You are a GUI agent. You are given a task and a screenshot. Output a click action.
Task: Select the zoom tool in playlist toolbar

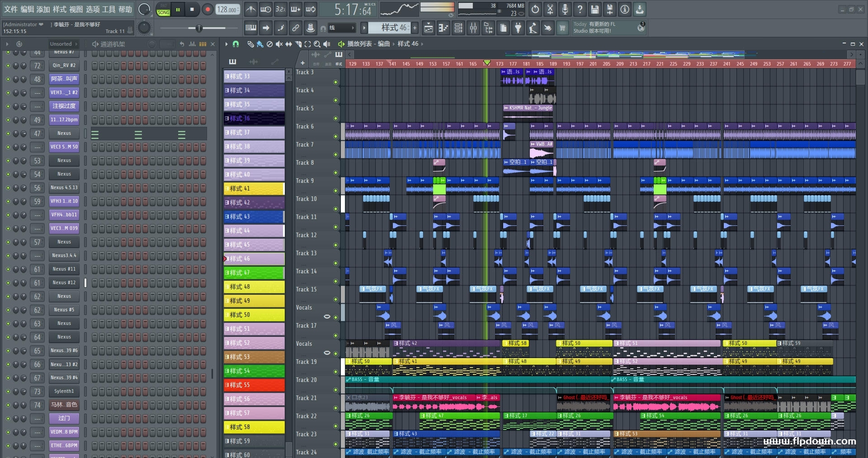(317, 44)
